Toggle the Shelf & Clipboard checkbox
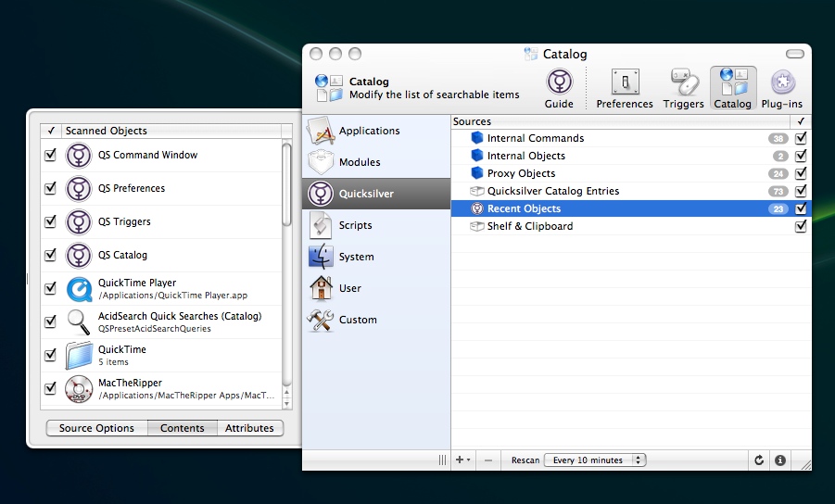This screenshot has height=504, width=835. [x=801, y=226]
